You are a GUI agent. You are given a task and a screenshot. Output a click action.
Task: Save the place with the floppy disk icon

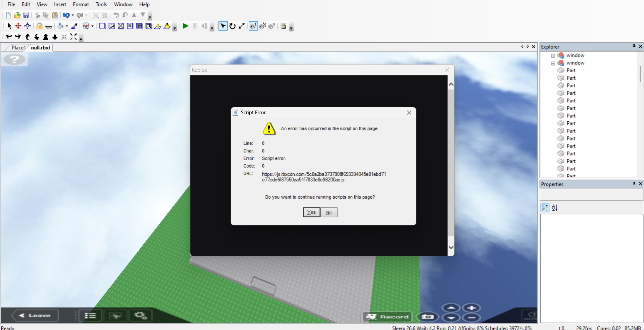(26, 15)
